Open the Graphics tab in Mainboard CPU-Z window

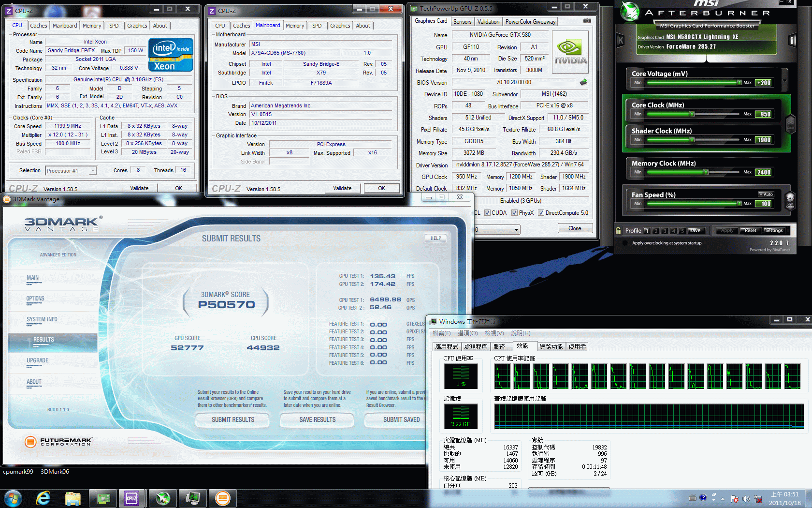[x=340, y=26]
